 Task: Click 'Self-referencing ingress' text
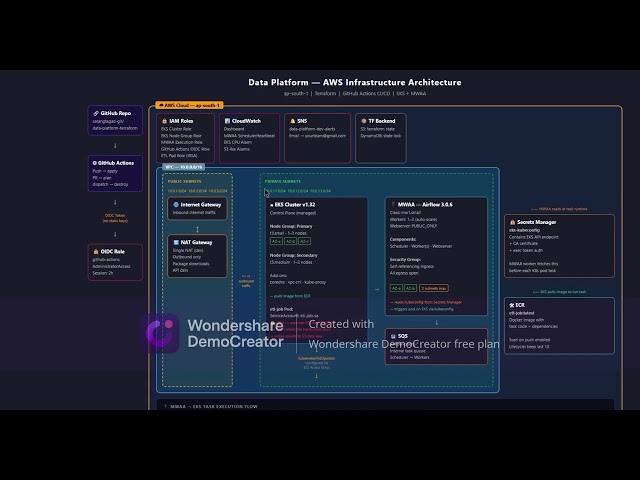(412, 266)
